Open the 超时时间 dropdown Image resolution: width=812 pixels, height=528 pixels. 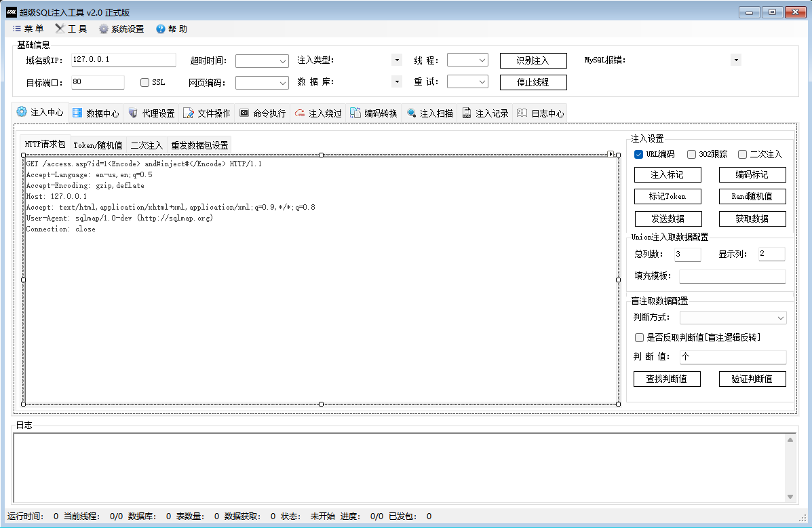click(x=262, y=61)
